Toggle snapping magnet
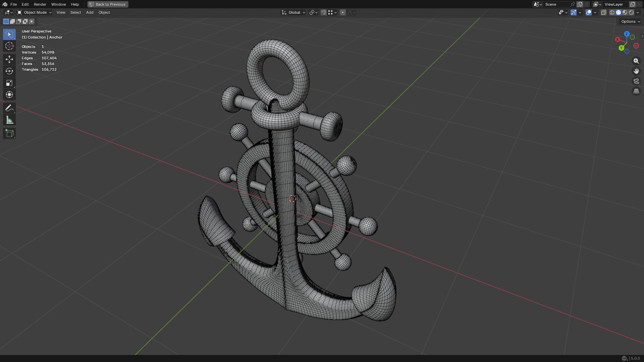Viewport: 644px width, 362px height. pyautogui.click(x=323, y=12)
